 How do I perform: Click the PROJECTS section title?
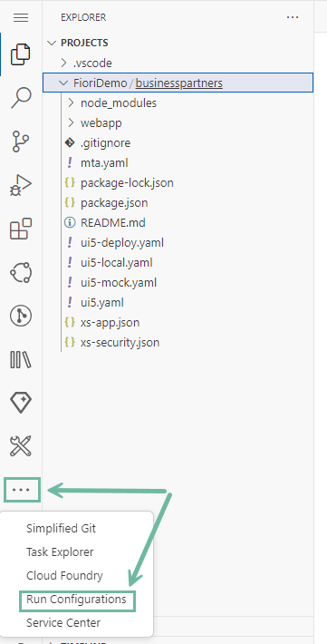click(x=84, y=44)
